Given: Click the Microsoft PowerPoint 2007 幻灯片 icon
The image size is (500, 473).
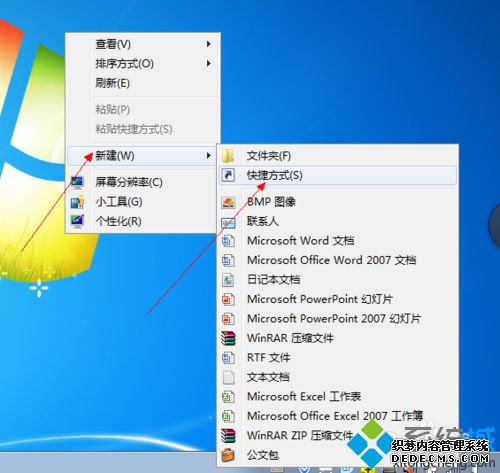Looking at the screenshot, I should (228, 319).
